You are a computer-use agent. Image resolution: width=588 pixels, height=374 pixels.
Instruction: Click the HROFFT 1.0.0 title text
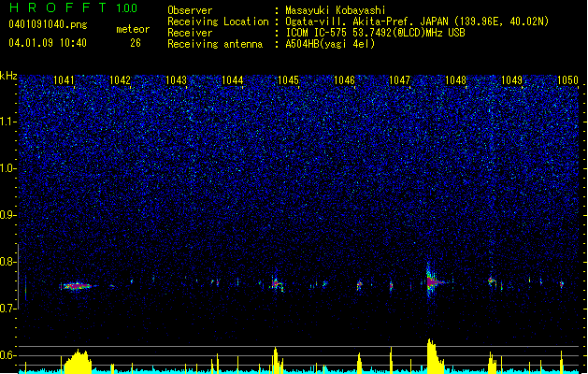(x=73, y=7)
